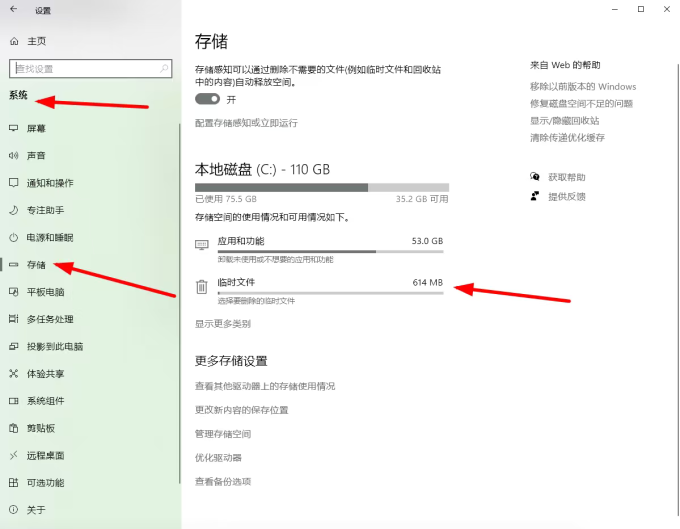The height and width of the screenshot is (529, 680).
Task: Click 配置存储感知或立即运行 link
Action: [246, 123]
